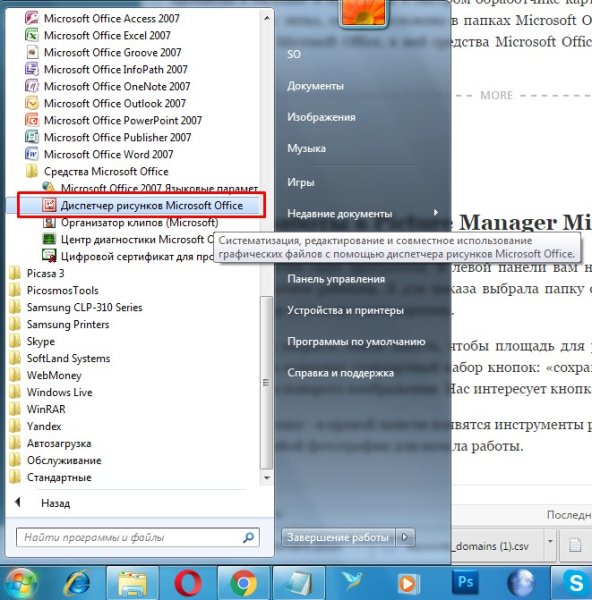Open the SO user folder link
Screen dimensions: 592x600
294,54
